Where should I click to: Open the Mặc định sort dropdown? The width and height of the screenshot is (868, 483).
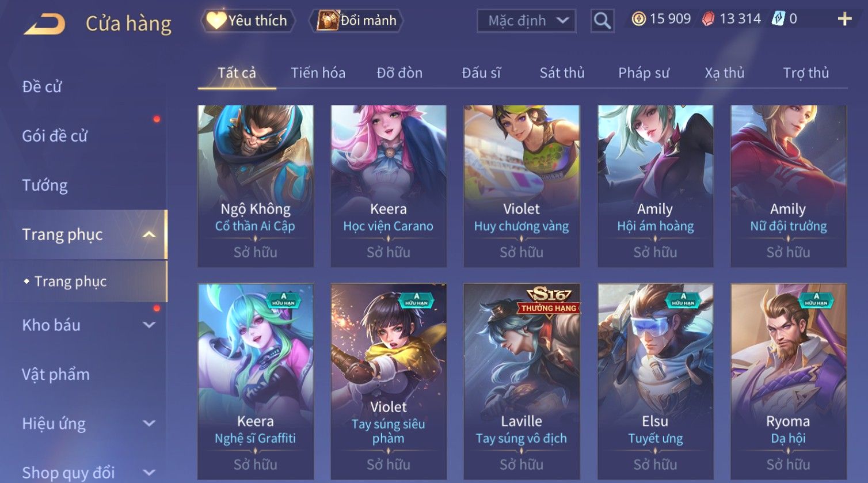(526, 21)
